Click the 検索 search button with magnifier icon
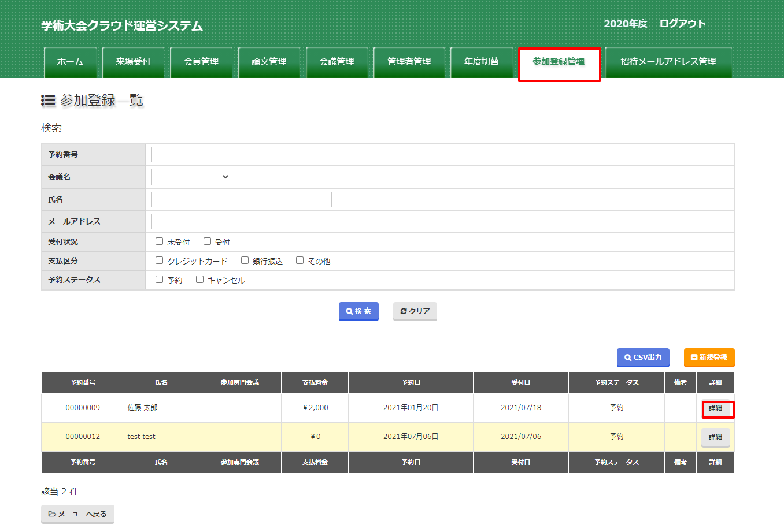 pyautogui.click(x=358, y=311)
